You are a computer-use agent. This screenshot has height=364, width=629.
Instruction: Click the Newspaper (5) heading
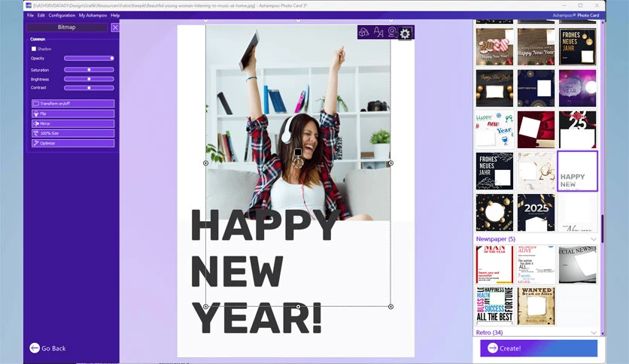495,239
